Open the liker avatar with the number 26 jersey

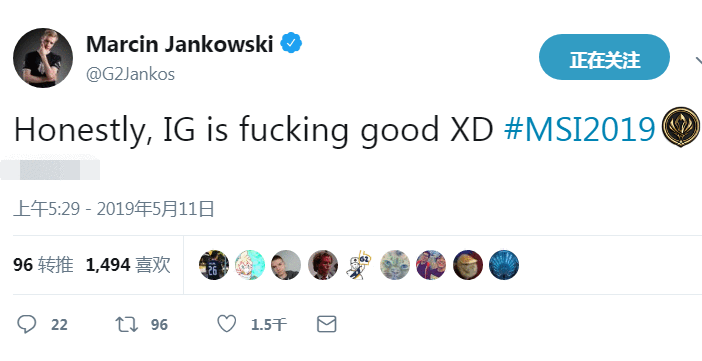(214, 265)
